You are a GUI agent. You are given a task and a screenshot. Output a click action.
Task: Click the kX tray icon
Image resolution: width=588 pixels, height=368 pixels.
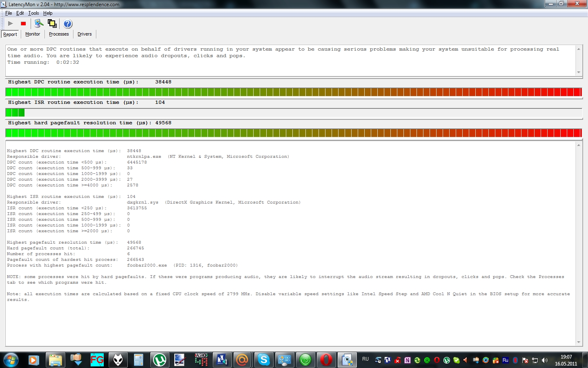coord(388,360)
